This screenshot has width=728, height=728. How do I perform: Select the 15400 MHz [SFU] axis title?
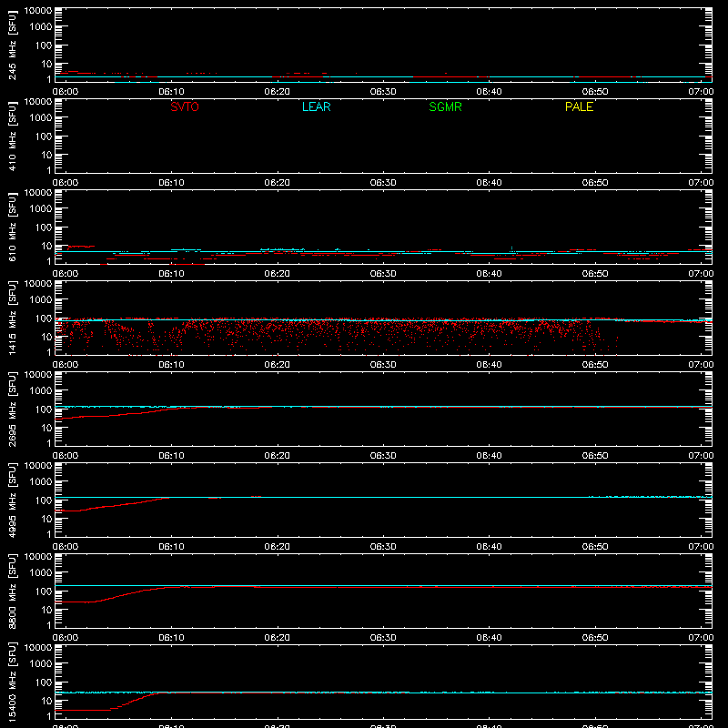click(x=13, y=682)
